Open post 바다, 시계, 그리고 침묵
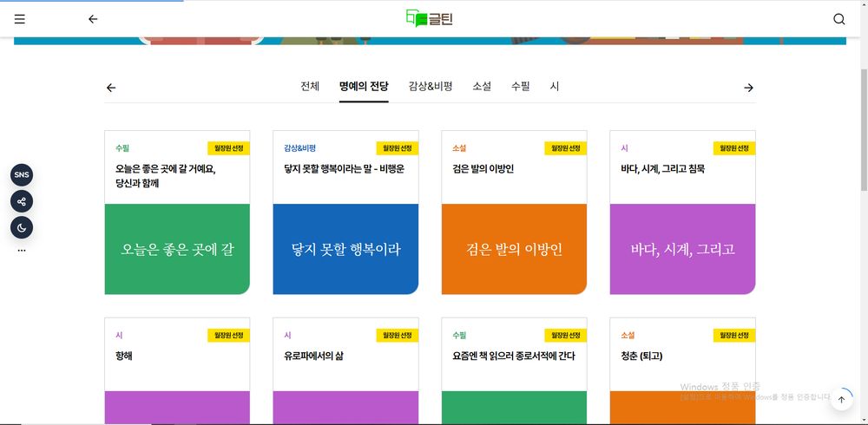868x425 pixels. pyautogui.click(x=662, y=169)
